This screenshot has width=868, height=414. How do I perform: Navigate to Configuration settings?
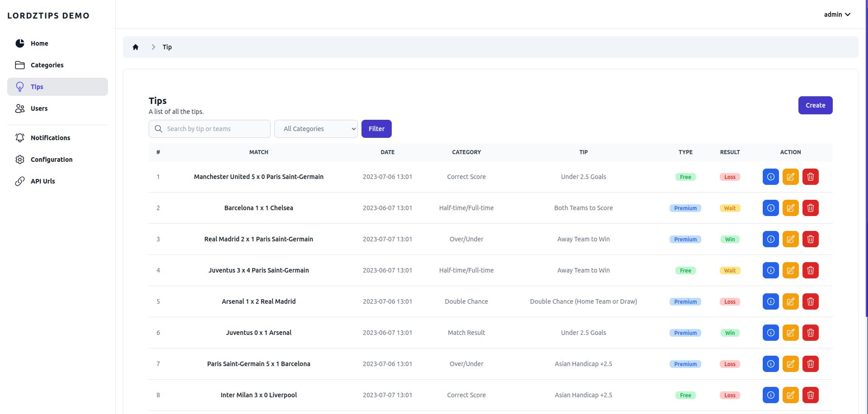tap(52, 160)
